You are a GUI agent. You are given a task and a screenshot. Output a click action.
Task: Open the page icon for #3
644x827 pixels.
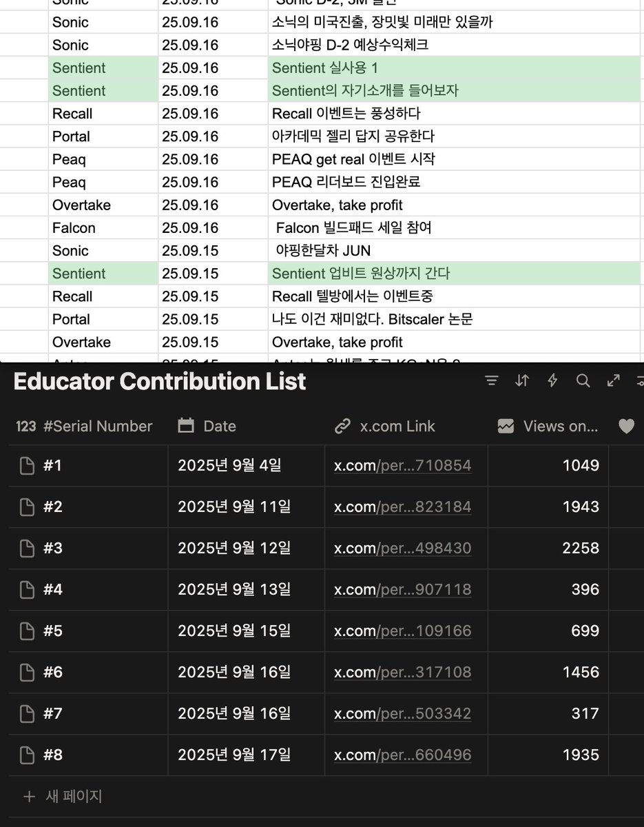pos(27,549)
